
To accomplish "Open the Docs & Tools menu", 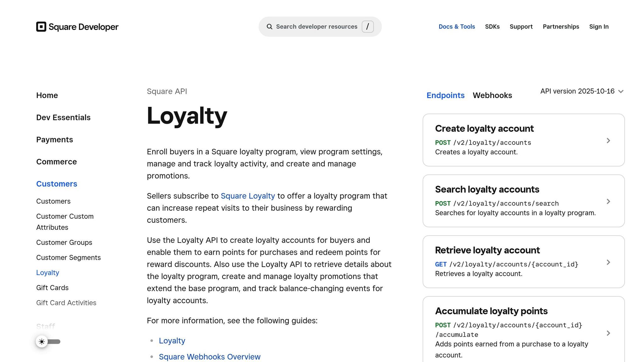I will coord(457,26).
